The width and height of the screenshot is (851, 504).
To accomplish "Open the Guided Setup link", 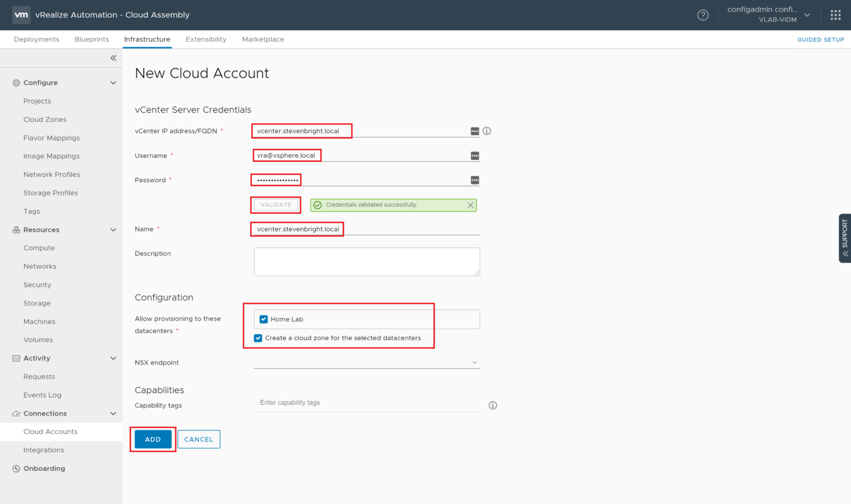I will 820,40.
